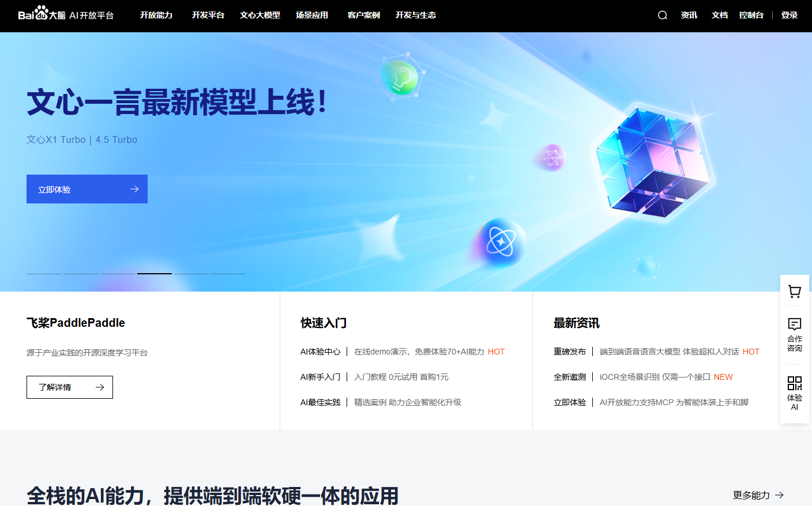Click AI开放能力支持MCP news text
The width and height of the screenshot is (812, 506).
point(674,402)
